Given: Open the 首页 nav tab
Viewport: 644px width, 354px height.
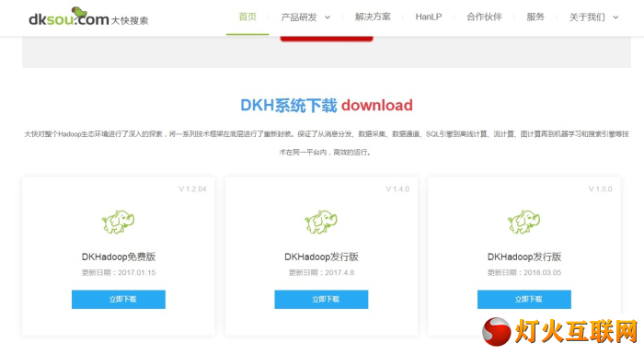Looking at the screenshot, I should click(x=247, y=17).
